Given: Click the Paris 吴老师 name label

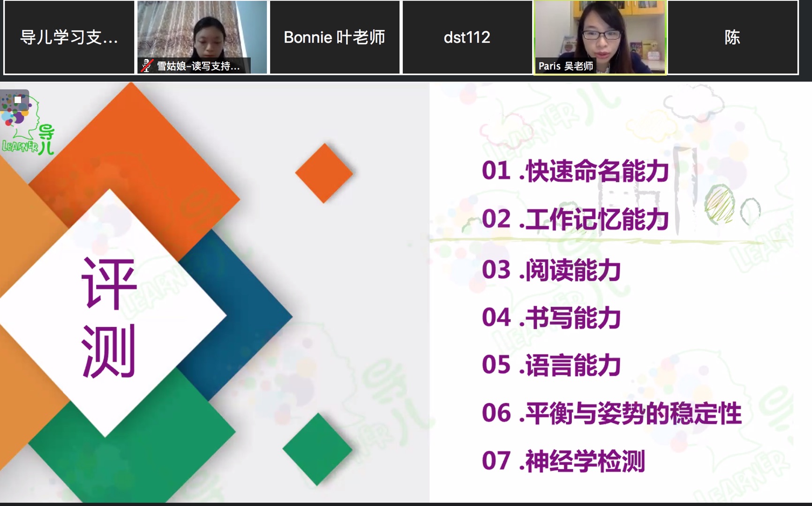Looking at the screenshot, I should 566,66.
